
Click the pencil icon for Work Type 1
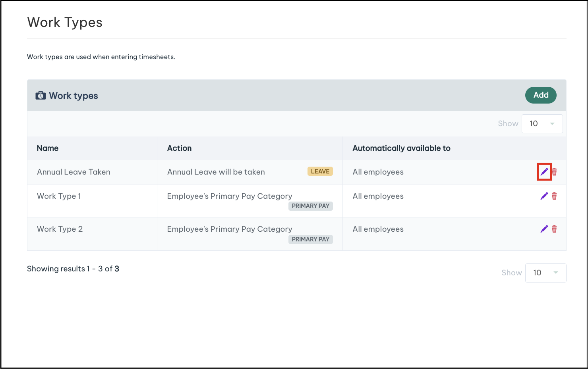(544, 196)
